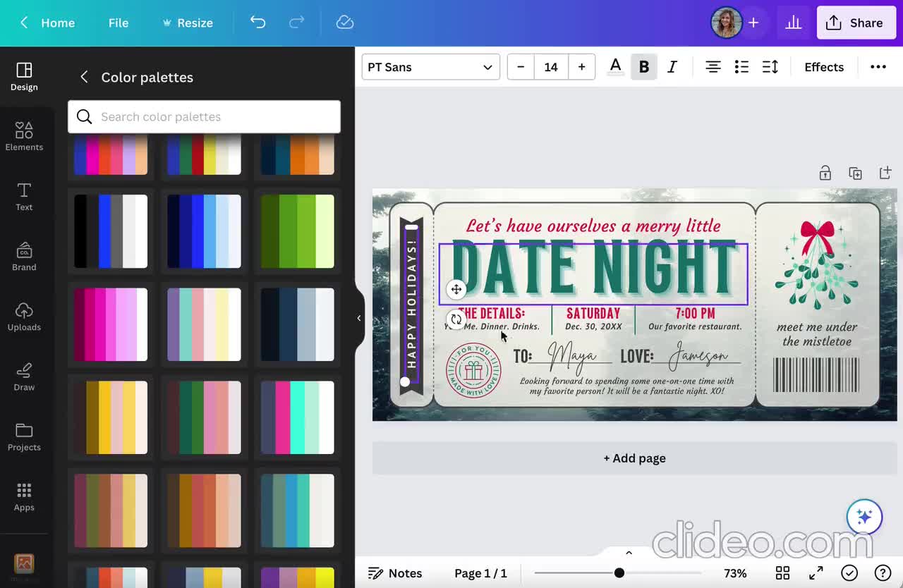Click the 73% zoom level
Image resolution: width=903 pixels, height=588 pixels.
[x=735, y=573]
